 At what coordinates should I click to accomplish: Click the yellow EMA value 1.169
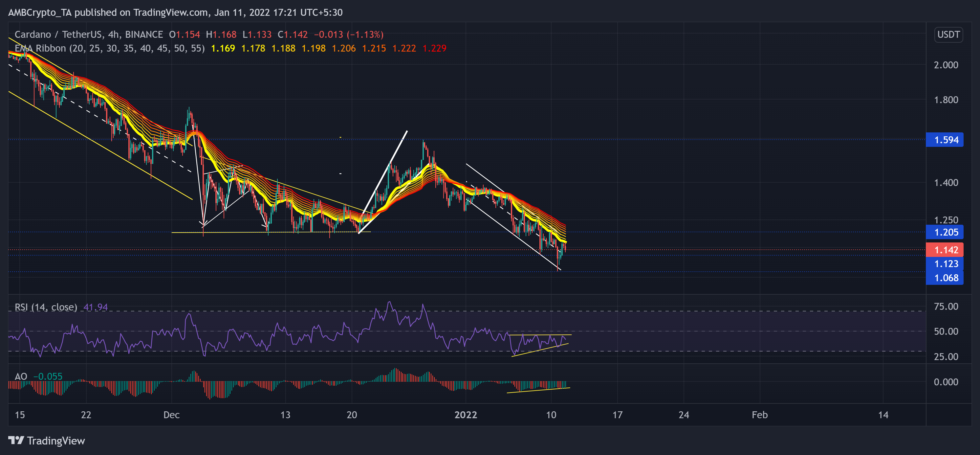coord(223,48)
